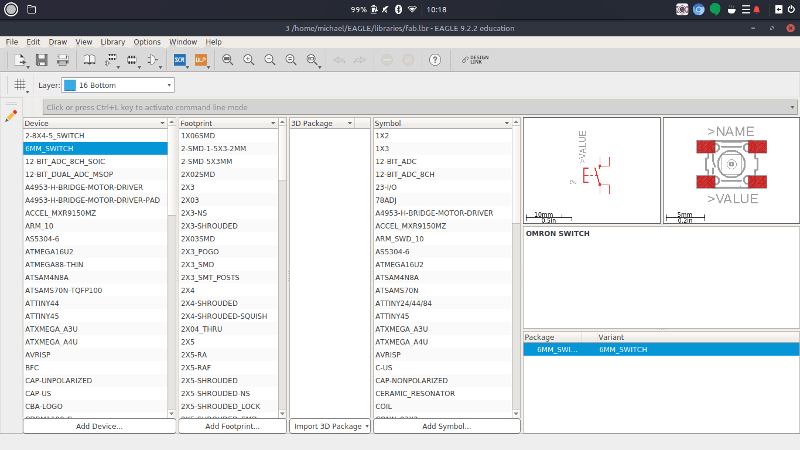Open the Help menu

(x=213, y=42)
